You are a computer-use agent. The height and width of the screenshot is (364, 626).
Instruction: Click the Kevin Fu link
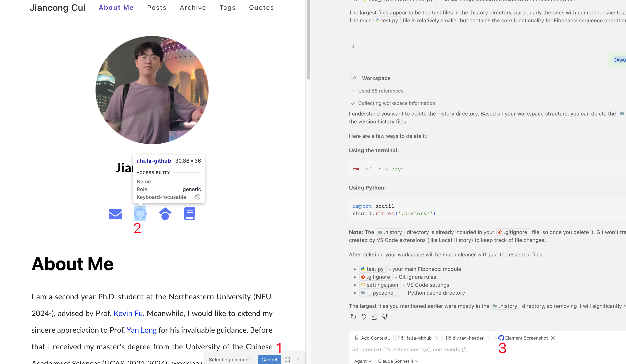[128, 314]
